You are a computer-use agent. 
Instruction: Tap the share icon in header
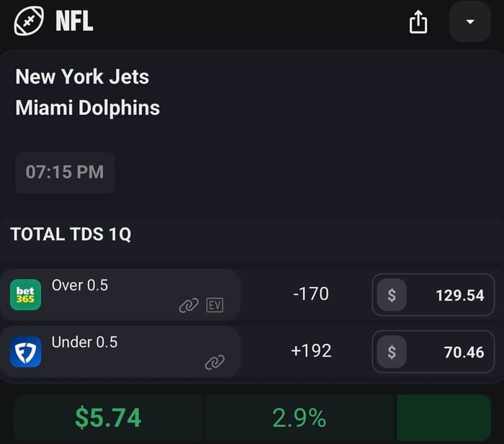click(x=418, y=22)
